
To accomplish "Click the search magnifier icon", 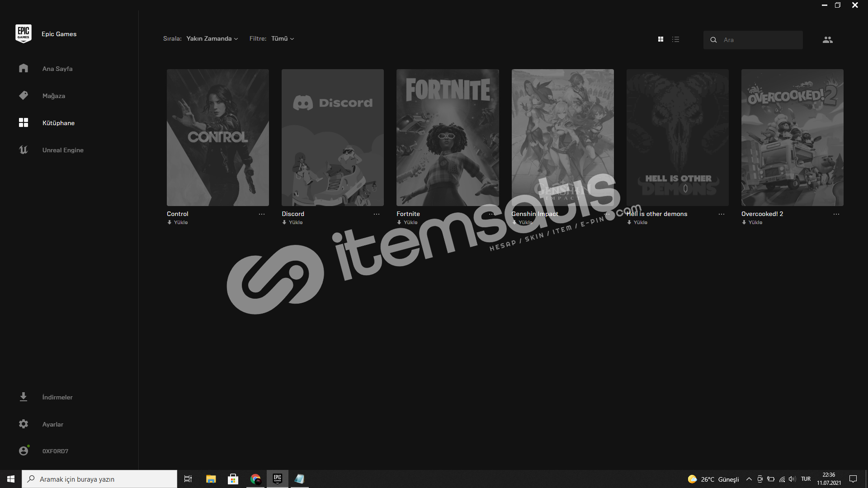I will coord(713,40).
